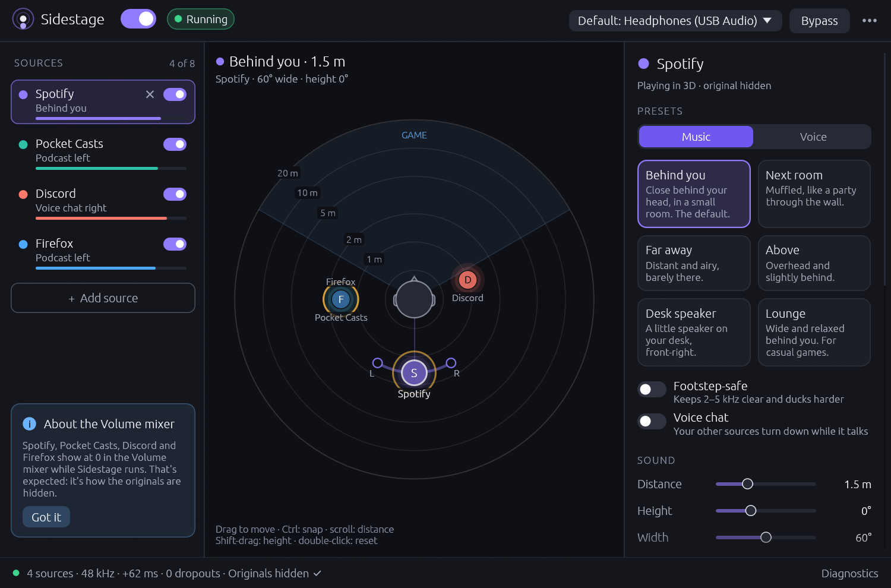The image size is (891, 588).
Task: Adjust the Height slider handle
Action: (x=751, y=511)
